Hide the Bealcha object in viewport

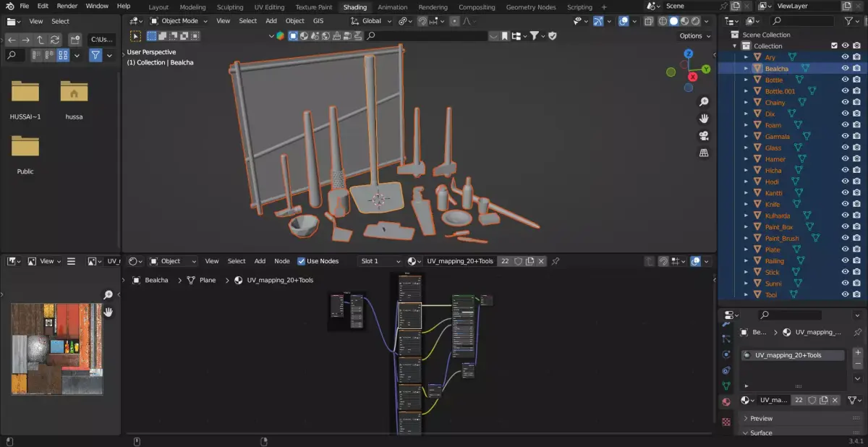tap(844, 68)
